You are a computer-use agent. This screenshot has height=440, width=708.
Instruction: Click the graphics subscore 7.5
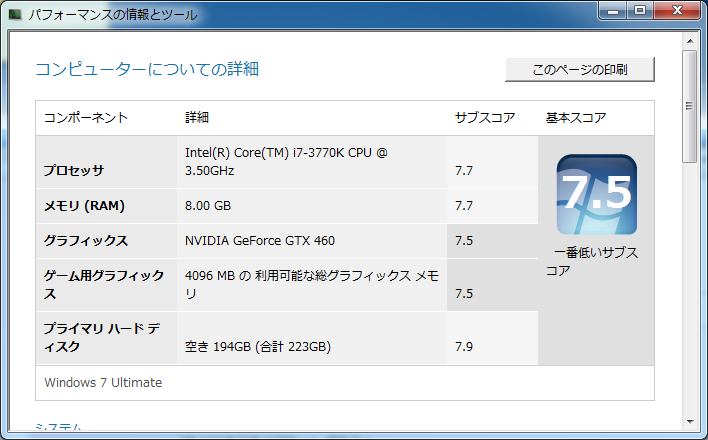point(464,241)
